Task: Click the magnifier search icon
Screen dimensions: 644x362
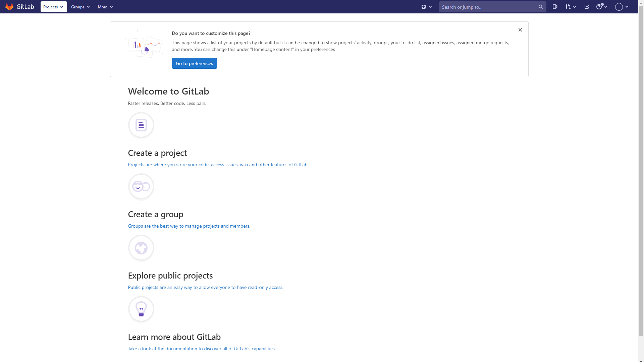Action: coord(541,7)
